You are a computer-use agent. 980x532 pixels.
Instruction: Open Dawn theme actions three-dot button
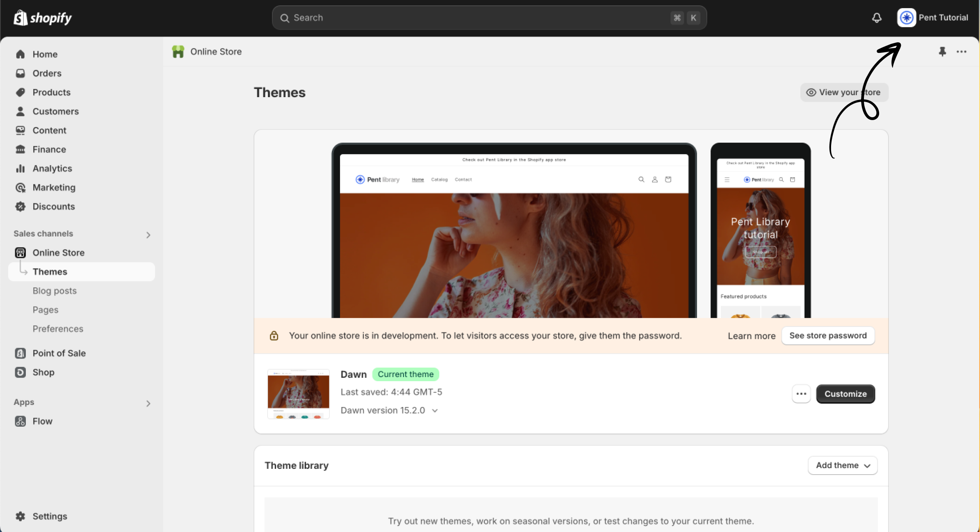(801, 394)
